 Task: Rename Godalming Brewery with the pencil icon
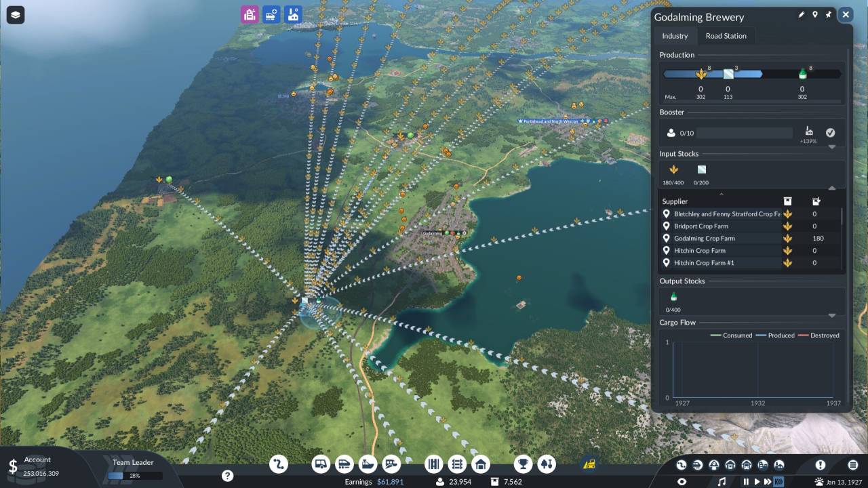(x=802, y=14)
